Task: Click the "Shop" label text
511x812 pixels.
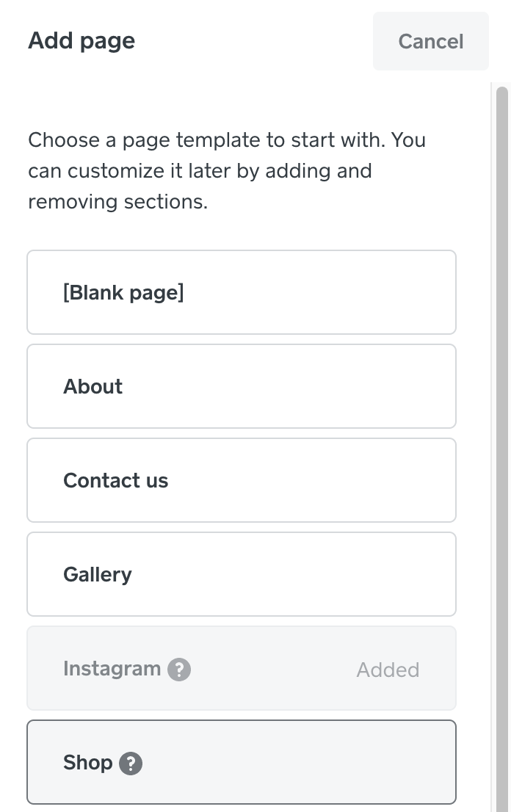Action: tap(87, 763)
